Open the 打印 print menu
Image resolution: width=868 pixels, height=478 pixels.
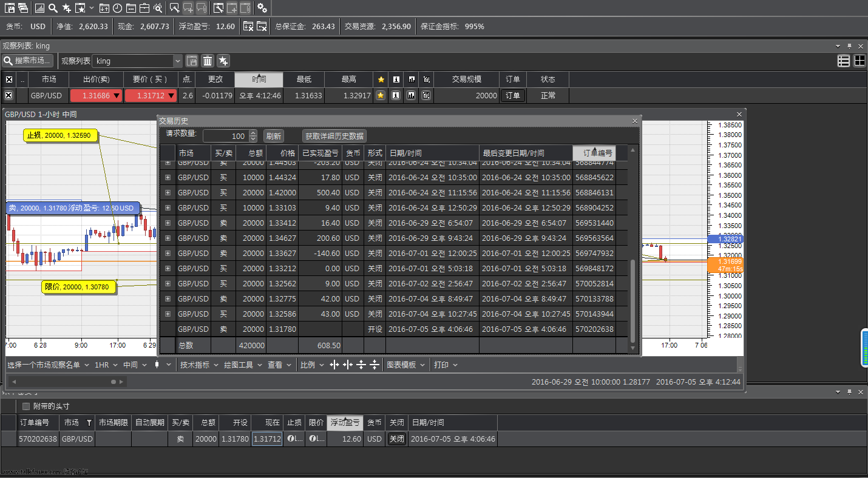(x=446, y=365)
